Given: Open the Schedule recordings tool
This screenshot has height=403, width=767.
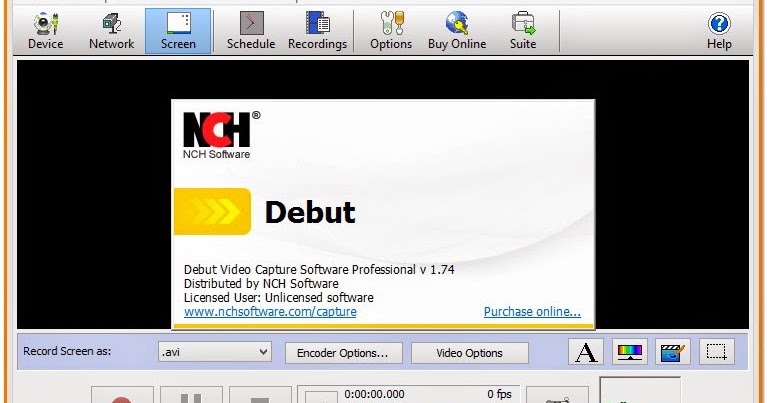Looking at the screenshot, I should [250, 31].
